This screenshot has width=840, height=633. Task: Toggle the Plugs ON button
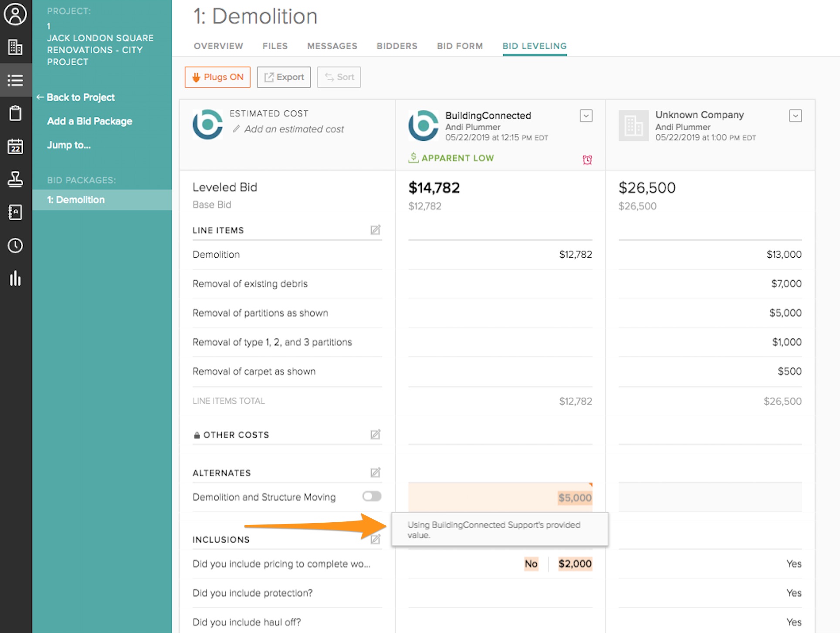pyautogui.click(x=217, y=77)
